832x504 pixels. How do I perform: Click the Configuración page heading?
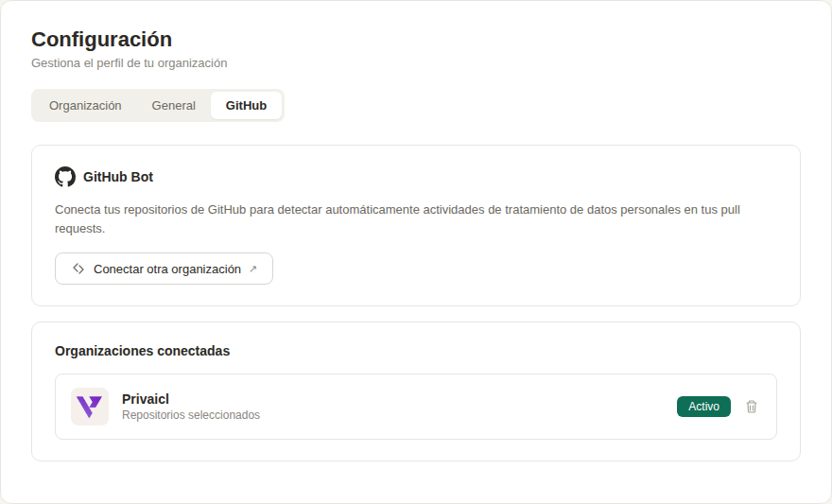tap(101, 40)
